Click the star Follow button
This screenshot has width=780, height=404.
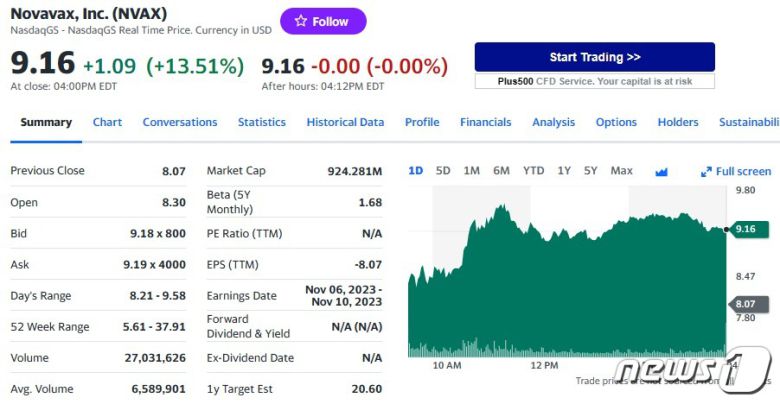point(322,21)
